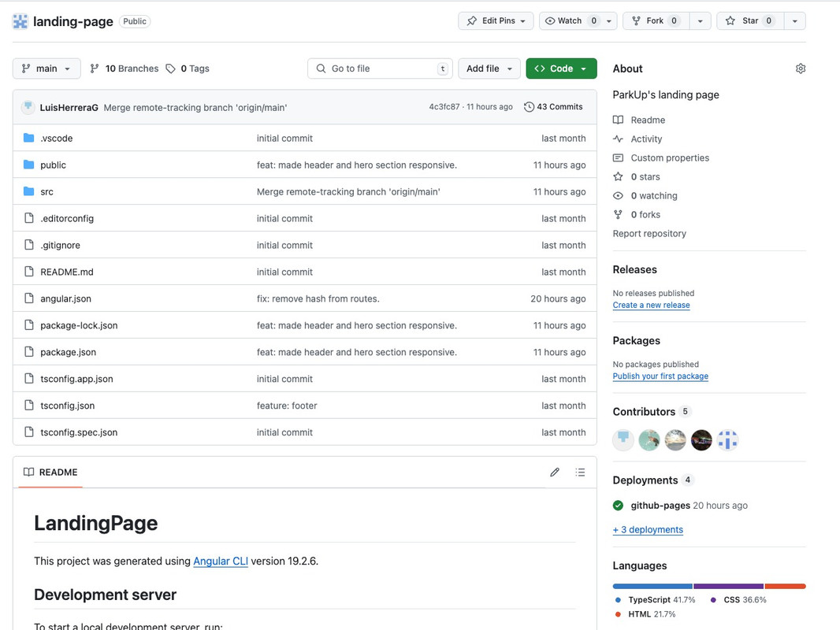840x630 pixels.
Task: Open the Deployments heading link
Action: [653, 480]
